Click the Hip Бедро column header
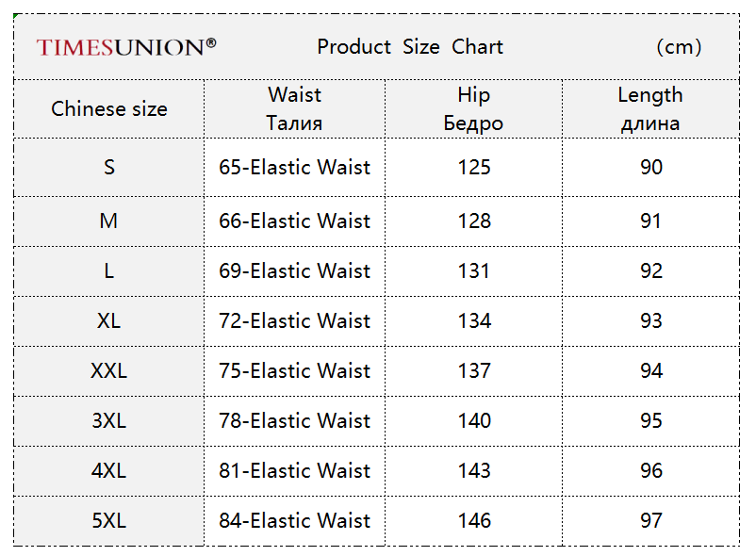This screenshot has height=556, width=756. point(473,109)
